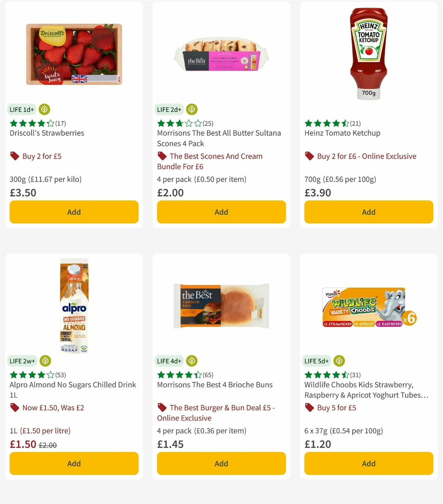This screenshot has width=443, height=504.
Task: Click the red offer tag icon on Heinz Tomato Ketchup
Action: 309,156
